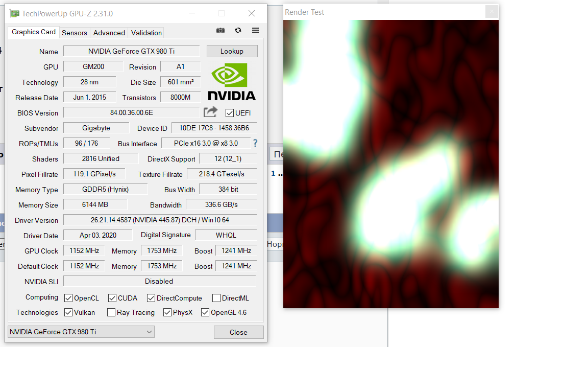Click the Default Clock row Boost 1241 MHz
This screenshot has height=368, width=588.
click(236, 266)
